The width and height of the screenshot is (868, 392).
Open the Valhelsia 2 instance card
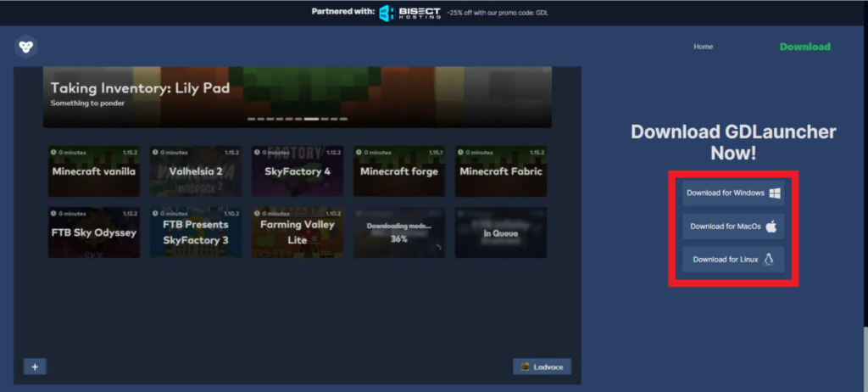[196, 171]
